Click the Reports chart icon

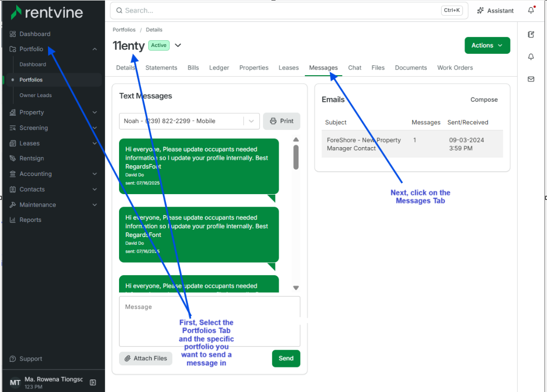[x=13, y=220]
